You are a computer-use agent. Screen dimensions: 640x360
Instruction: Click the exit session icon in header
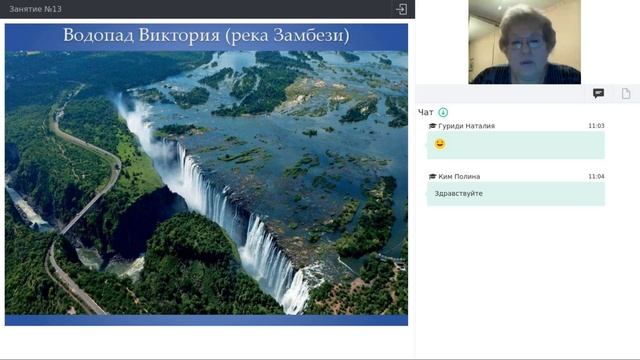pyautogui.click(x=401, y=9)
